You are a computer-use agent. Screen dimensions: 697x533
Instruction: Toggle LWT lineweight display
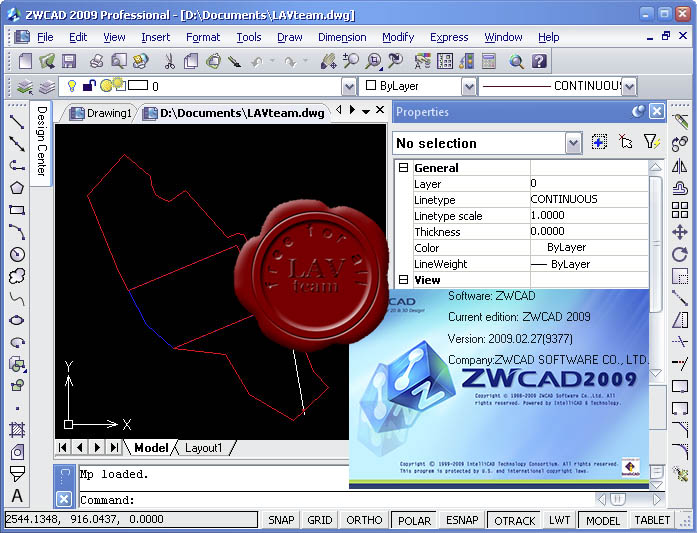click(x=559, y=520)
